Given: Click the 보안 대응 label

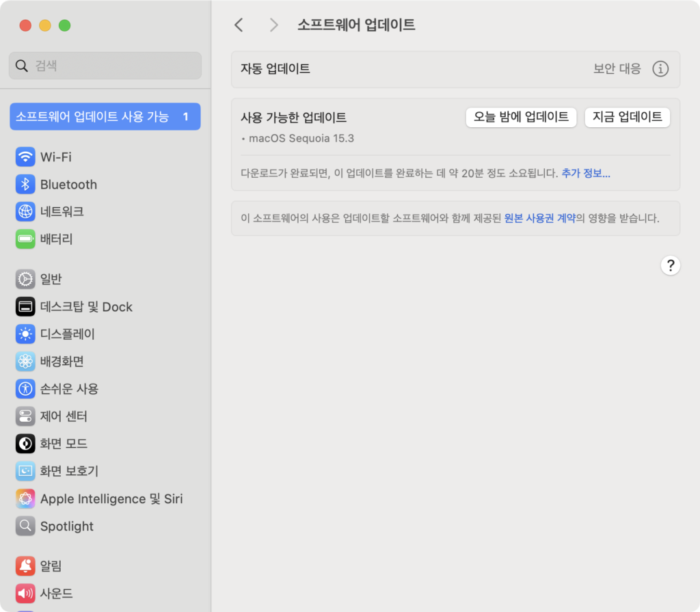Looking at the screenshot, I should tap(617, 69).
